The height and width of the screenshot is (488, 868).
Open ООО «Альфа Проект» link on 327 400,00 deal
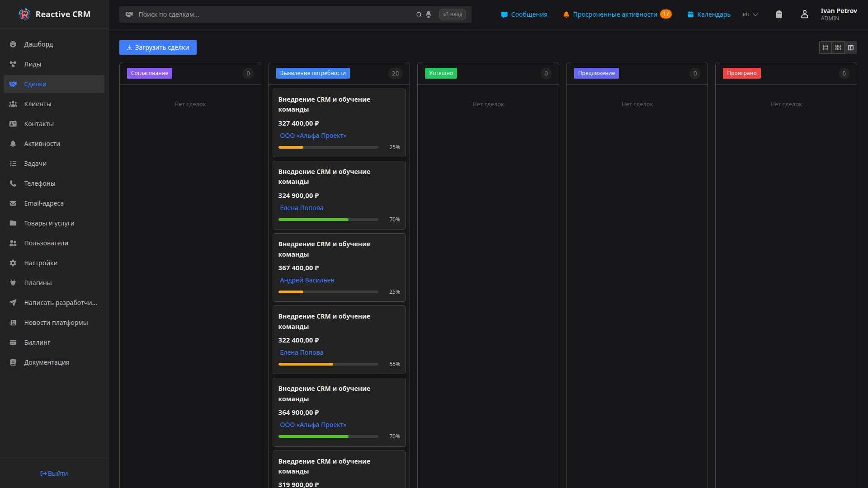tap(313, 136)
